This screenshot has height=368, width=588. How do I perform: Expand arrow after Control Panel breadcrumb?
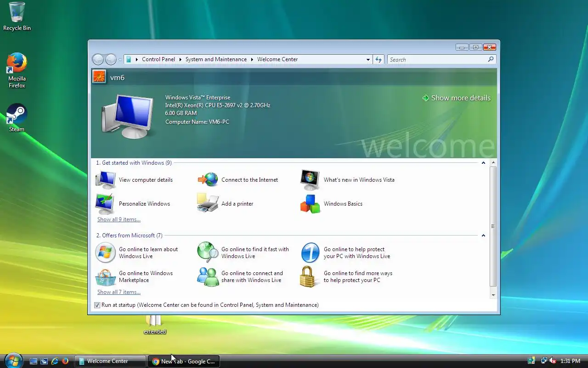[x=181, y=59]
